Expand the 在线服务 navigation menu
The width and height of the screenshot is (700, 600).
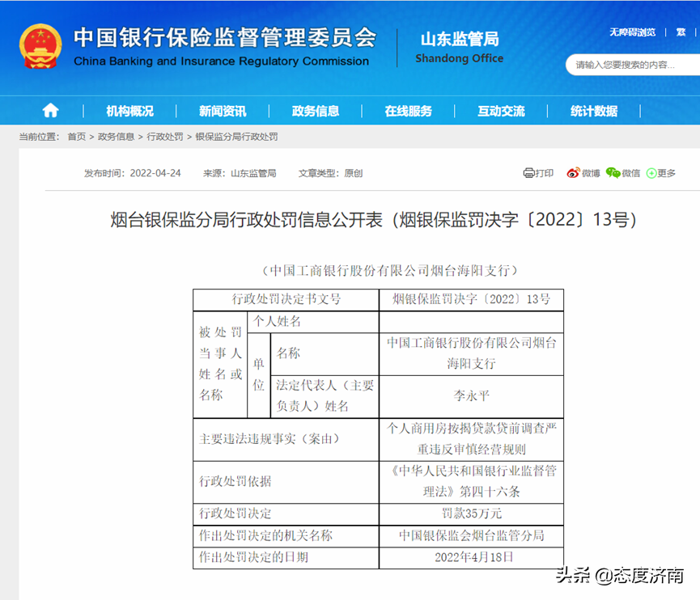click(x=409, y=110)
